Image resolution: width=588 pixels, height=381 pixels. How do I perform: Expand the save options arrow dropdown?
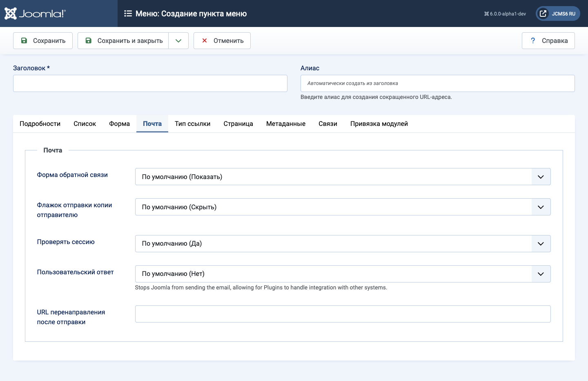click(x=178, y=40)
